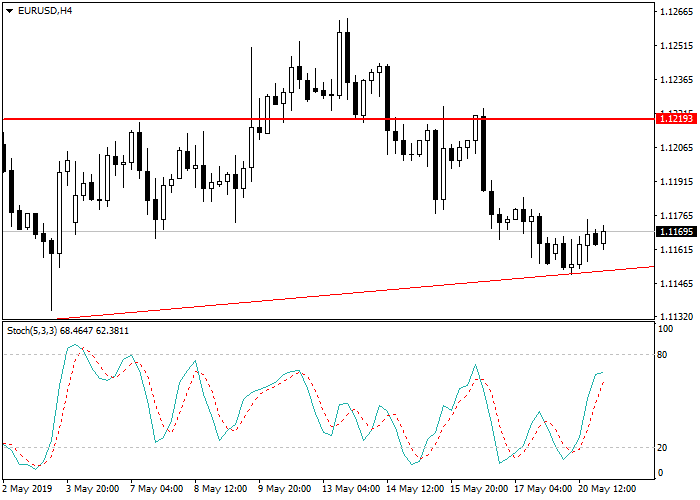This screenshot has width=700, height=500.
Task: Click the 20 label on stochastic scale
Action: click(x=663, y=448)
